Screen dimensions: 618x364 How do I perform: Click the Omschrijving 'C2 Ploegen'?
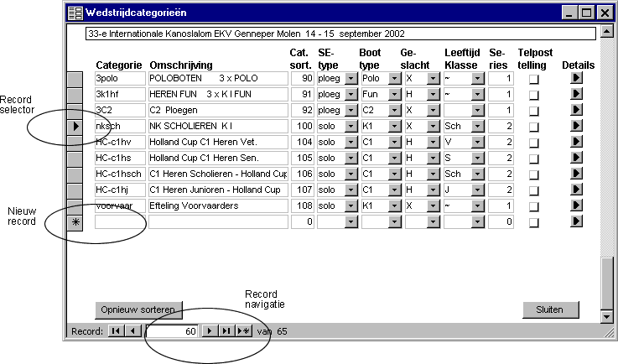(x=218, y=110)
